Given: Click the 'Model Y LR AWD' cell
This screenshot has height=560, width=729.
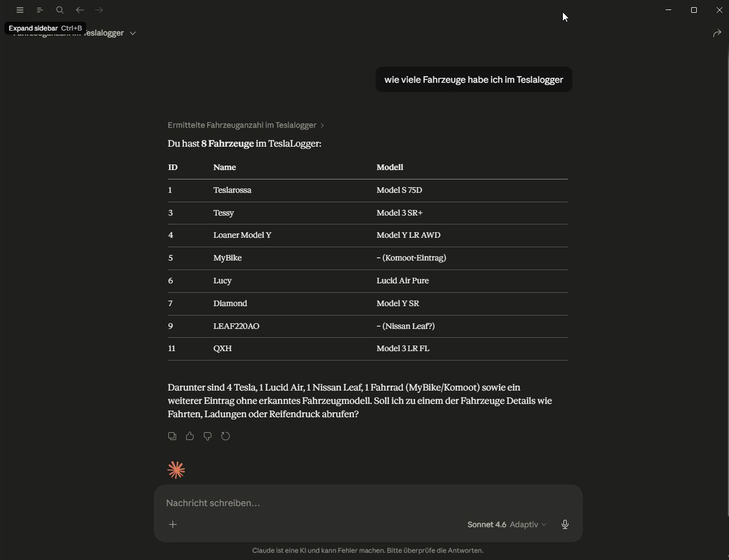Looking at the screenshot, I should click(x=408, y=235).
